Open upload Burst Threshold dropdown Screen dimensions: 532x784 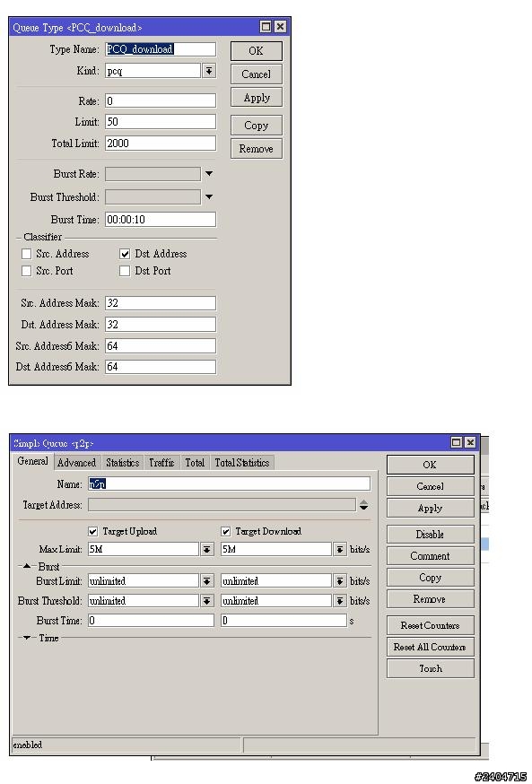tap(207, 601)
